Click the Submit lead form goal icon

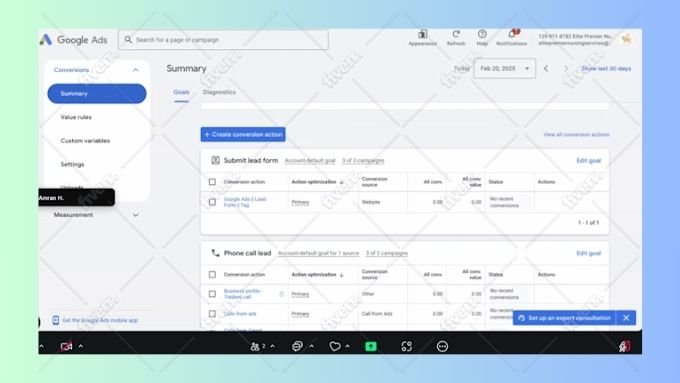coord(215,160)
